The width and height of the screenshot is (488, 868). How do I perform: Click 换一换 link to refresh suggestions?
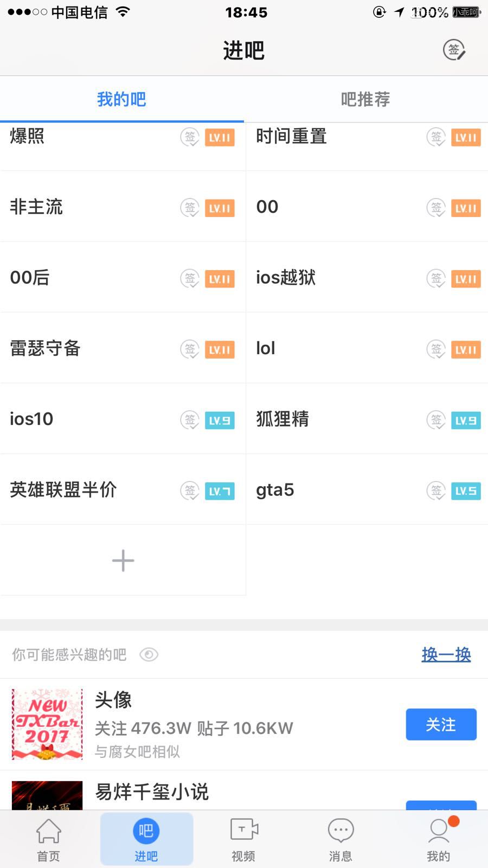tap(446, 655)
